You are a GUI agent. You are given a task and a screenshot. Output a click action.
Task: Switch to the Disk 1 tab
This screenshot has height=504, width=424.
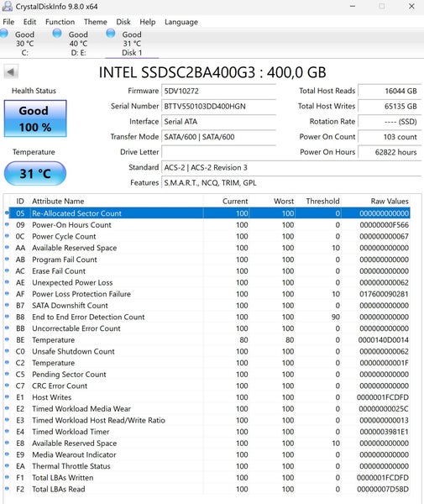point(132,44)
